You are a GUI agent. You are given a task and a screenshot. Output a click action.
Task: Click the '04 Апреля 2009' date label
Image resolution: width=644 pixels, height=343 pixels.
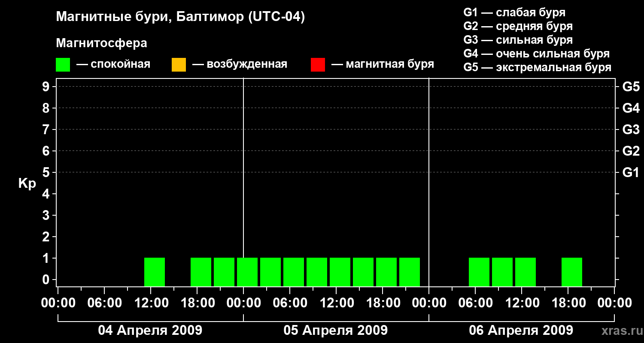150,330
